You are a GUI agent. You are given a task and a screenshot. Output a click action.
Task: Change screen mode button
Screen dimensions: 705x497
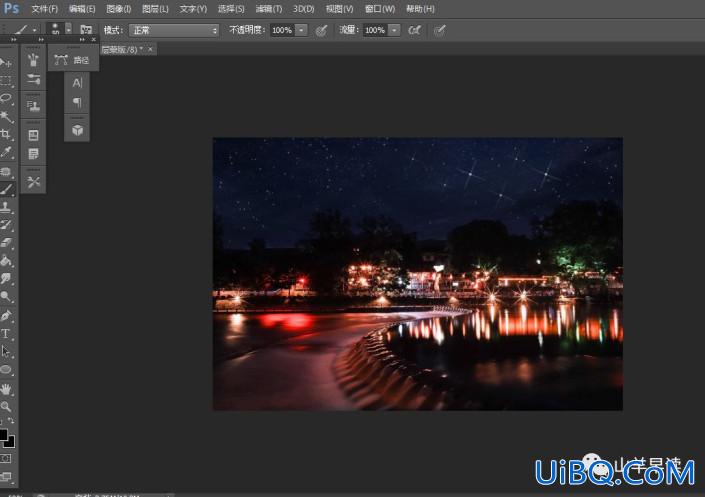(6, 477)
